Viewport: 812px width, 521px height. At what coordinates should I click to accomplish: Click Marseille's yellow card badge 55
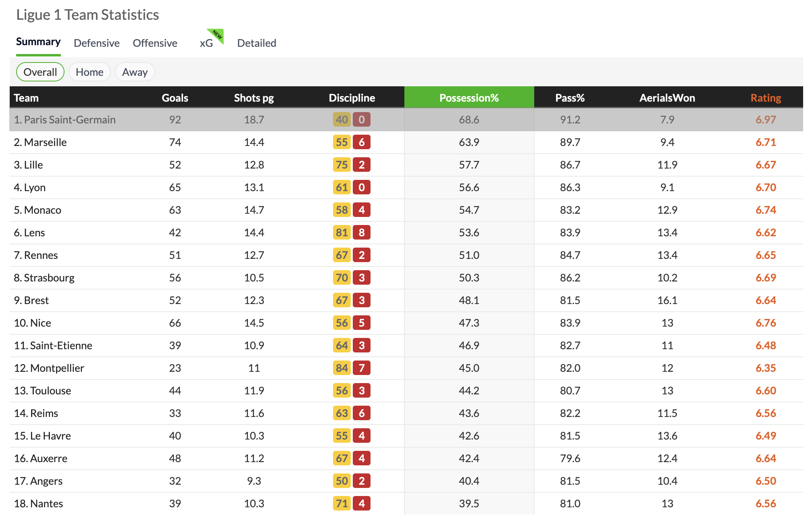tap(342, 142)
